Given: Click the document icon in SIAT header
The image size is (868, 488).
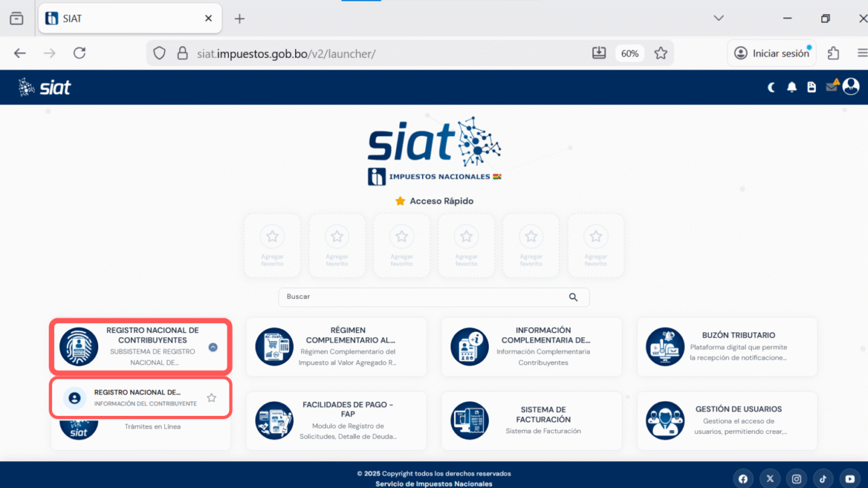Looking at the screenshot, I should [811, 87].
